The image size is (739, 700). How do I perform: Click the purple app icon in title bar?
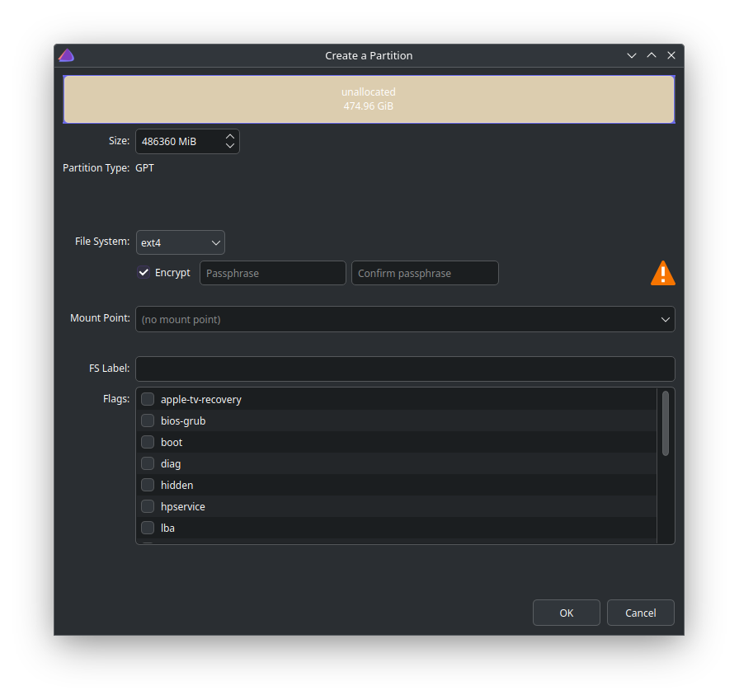pyautogui.click(x=67, y=55)
